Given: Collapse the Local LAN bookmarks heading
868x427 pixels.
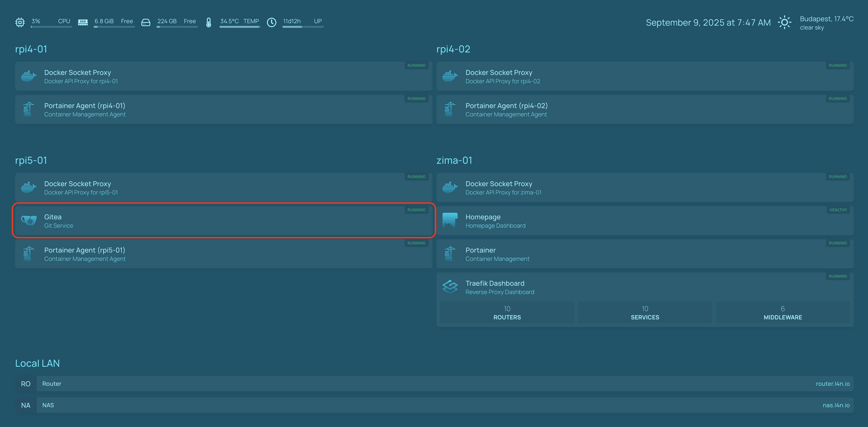Looking at the screenshot, I should pyautogui.click(x=37, y=363).
